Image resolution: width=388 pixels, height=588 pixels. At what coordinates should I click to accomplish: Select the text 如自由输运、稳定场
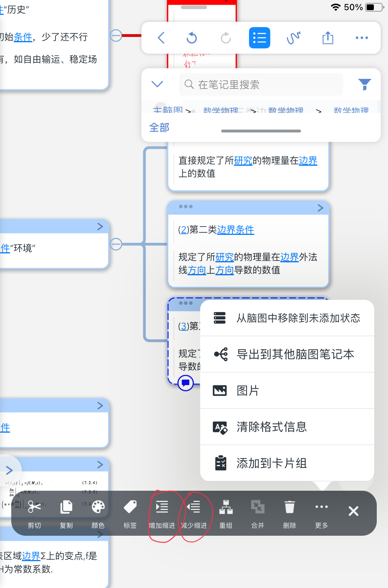(55, 59)
